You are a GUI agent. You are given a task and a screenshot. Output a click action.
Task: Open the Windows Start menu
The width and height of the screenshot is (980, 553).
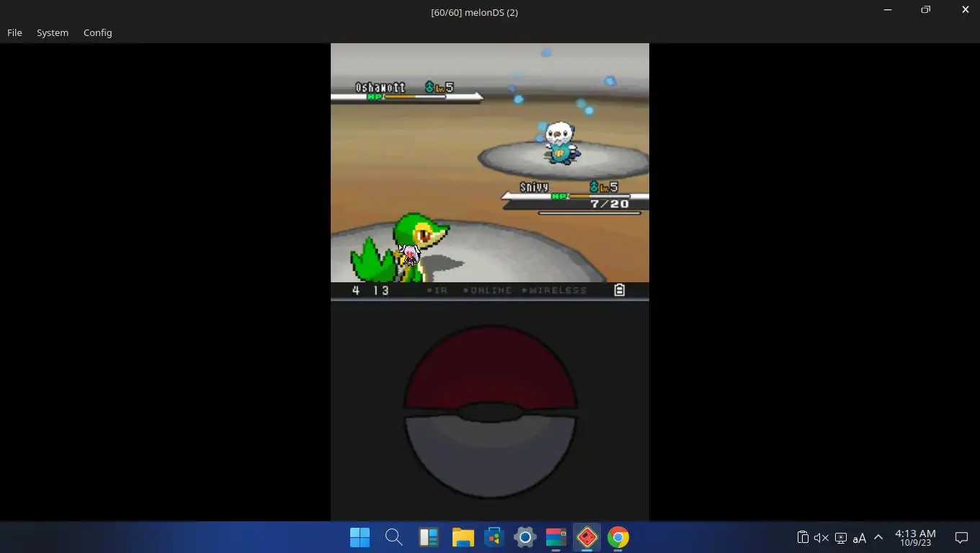tap(360, 537)
